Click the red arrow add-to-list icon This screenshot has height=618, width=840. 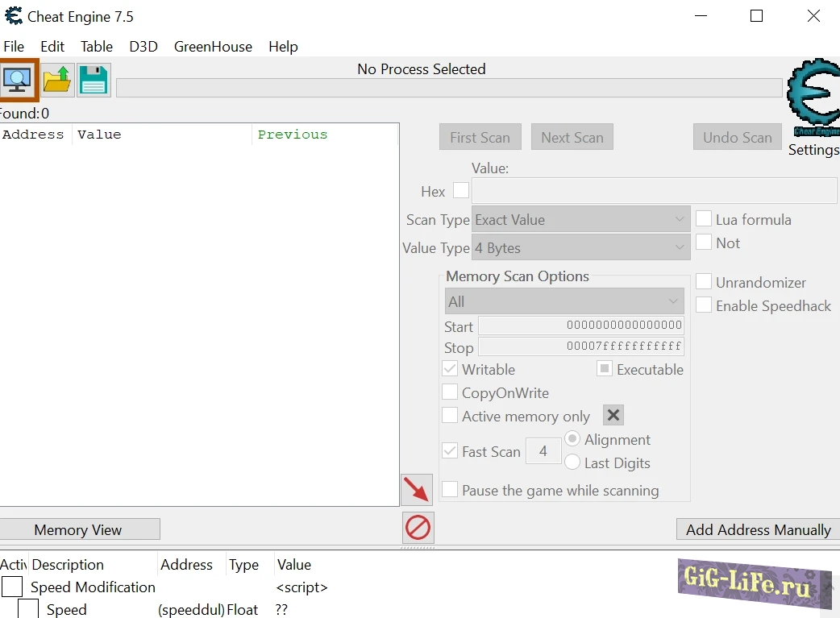tap(417, 490)
